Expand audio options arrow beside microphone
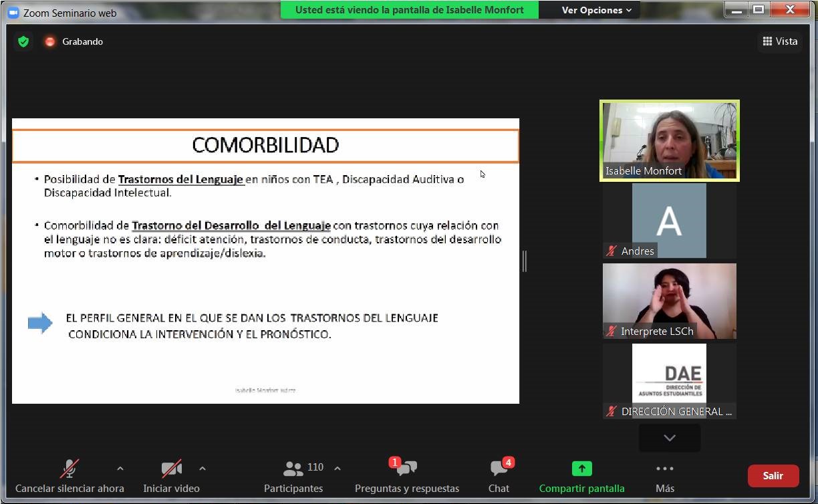The height and width of the screenshot is (504, 818). pos(120,469)
